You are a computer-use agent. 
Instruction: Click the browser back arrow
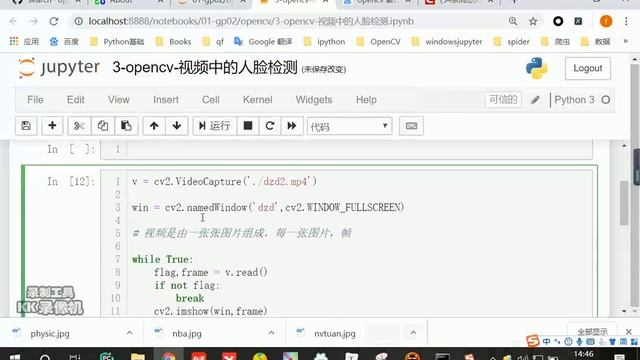tap(13, 21)
